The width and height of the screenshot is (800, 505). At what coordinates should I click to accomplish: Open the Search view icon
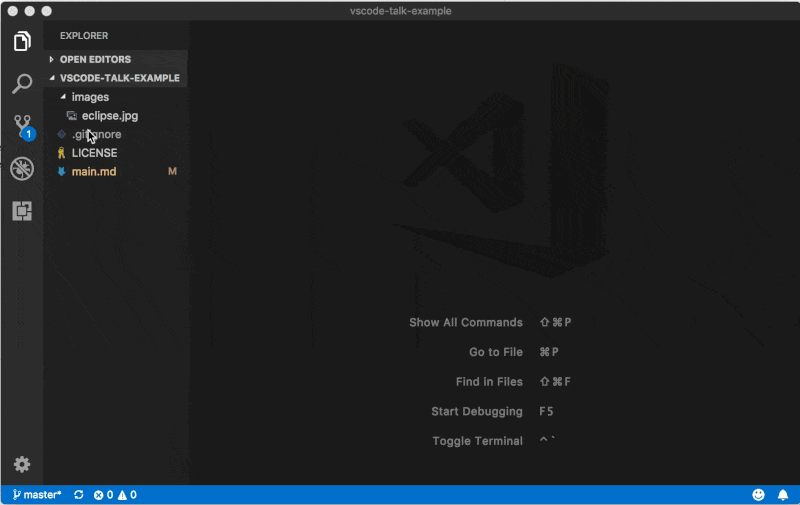pos(22,84)
